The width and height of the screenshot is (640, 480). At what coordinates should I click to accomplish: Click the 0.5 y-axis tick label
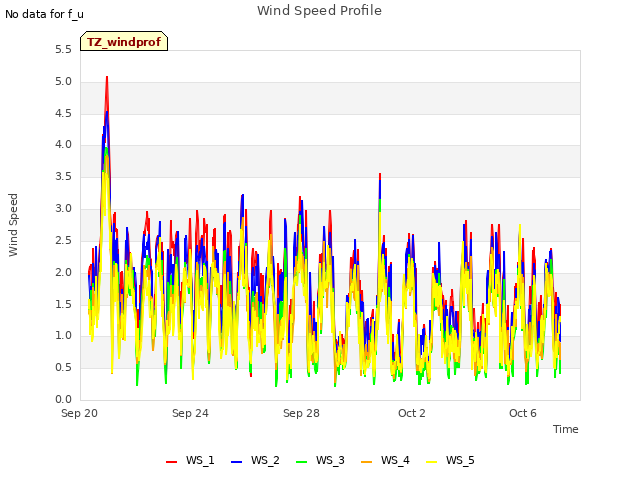point(63,367)
